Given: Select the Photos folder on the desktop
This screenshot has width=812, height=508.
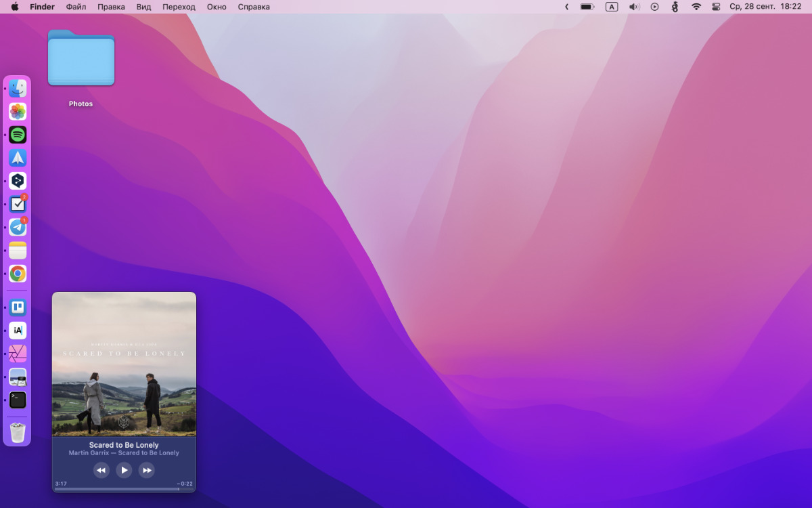Looking at the screenshot, I should [x=81, y=60].
